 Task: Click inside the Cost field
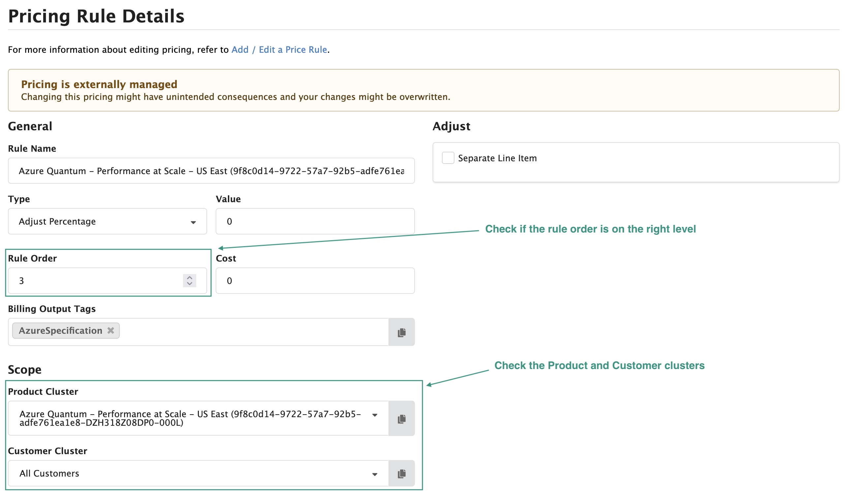pos(314,280)
